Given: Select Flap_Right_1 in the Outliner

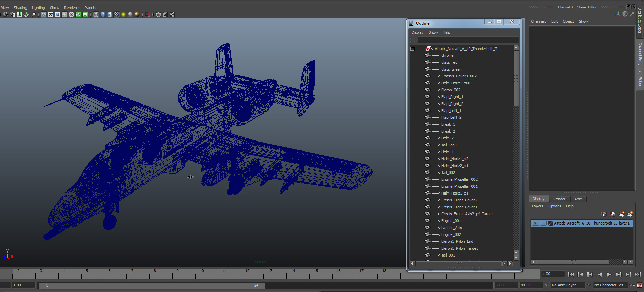Looking at the screenshot, I should (x=452, y=97).
